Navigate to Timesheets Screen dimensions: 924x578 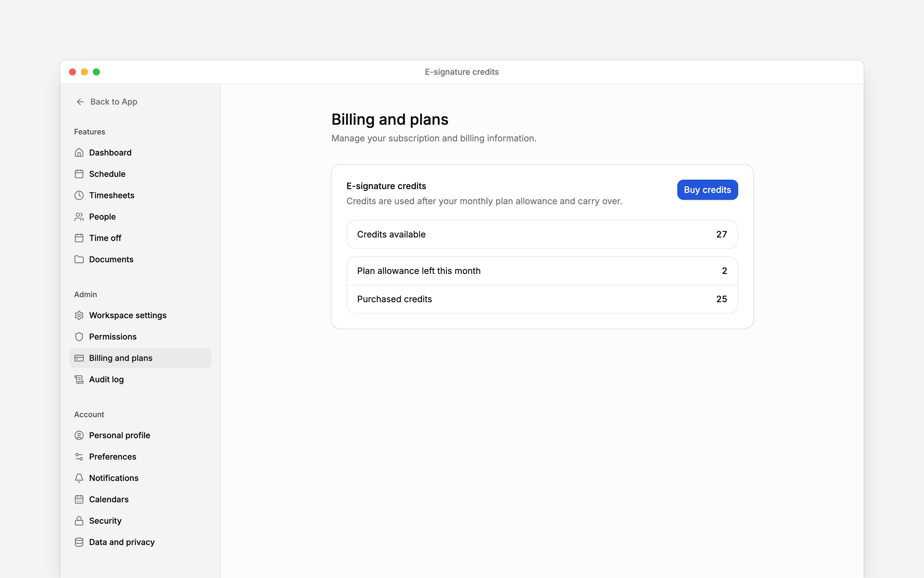[140, 195]
